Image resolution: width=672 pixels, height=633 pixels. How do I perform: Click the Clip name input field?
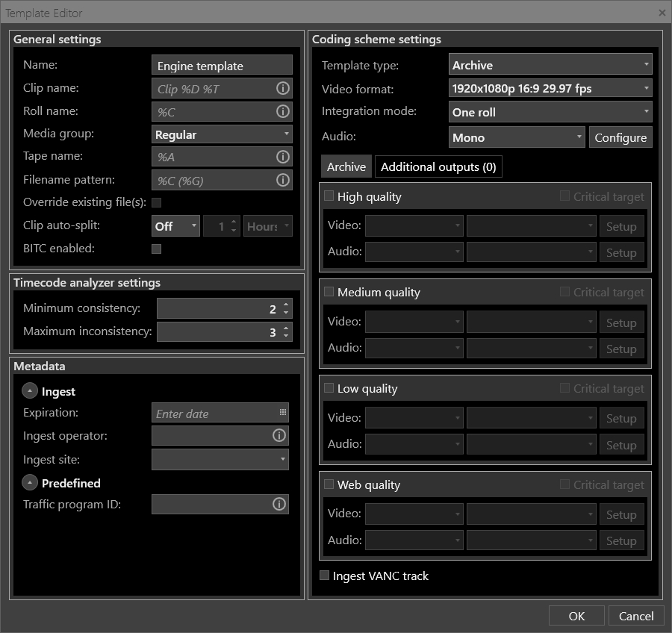(x=222, y=88)
